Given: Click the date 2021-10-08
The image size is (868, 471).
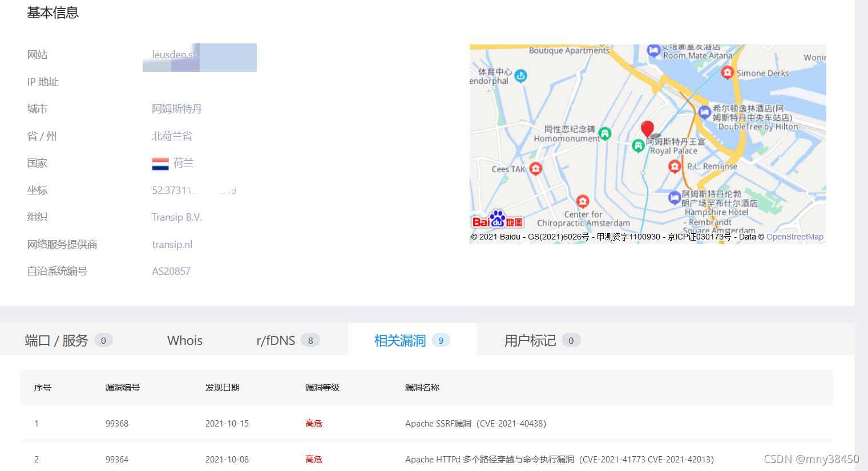Looking at the screenshot, I should tap(227, 460).
